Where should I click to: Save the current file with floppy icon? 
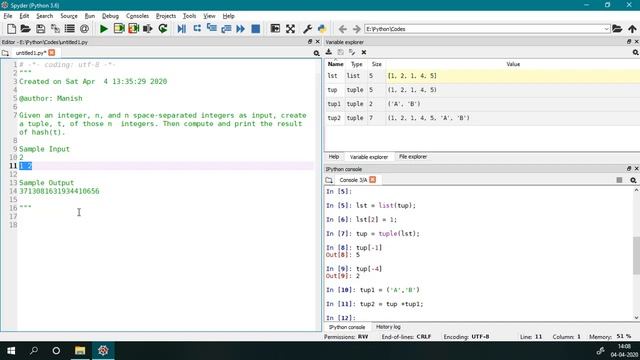click(40, 29)
